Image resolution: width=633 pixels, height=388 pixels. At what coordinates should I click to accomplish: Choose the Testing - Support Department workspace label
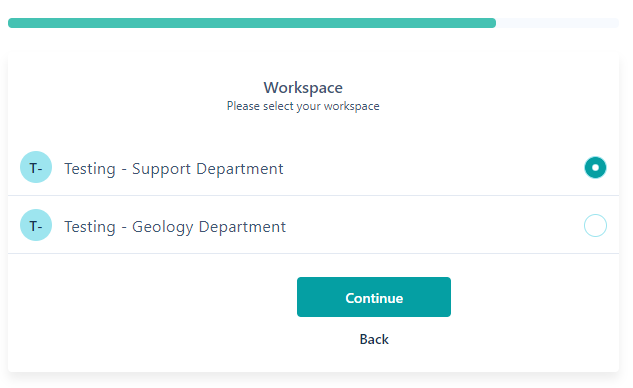pos(174,169)
